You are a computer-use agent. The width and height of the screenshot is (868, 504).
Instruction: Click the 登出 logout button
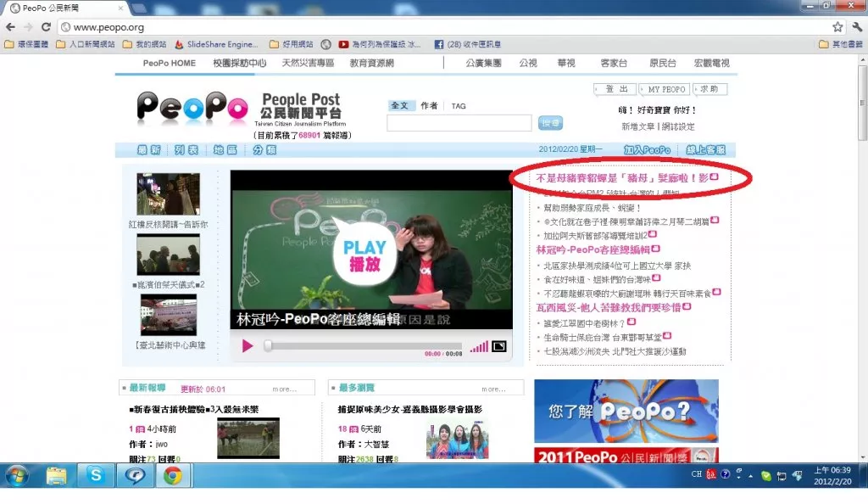pos(615,89)
